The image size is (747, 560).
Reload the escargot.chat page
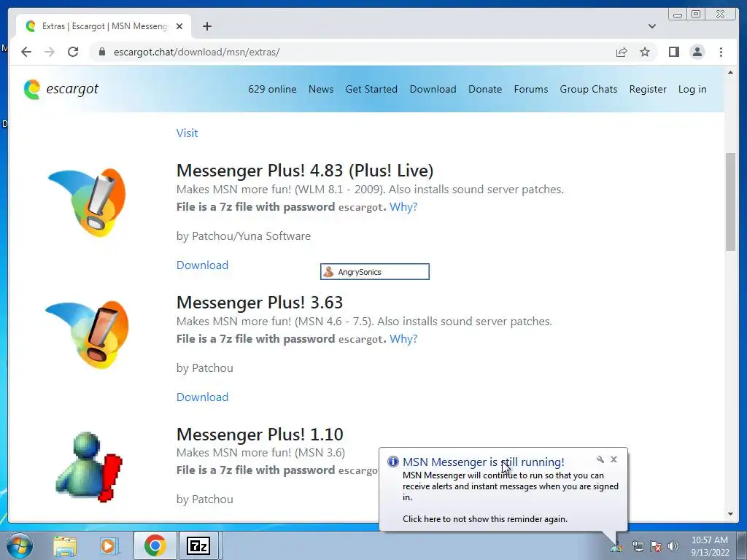pos(73,52)
